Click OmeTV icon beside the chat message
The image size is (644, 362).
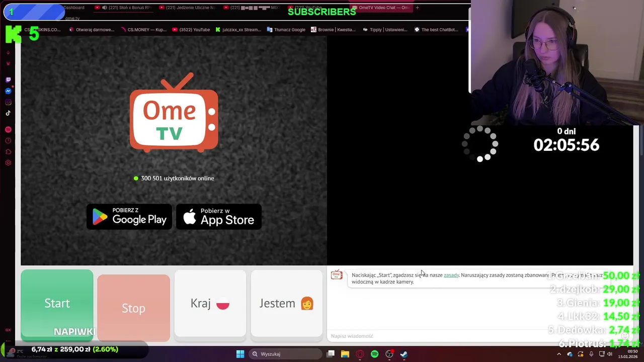337,275
